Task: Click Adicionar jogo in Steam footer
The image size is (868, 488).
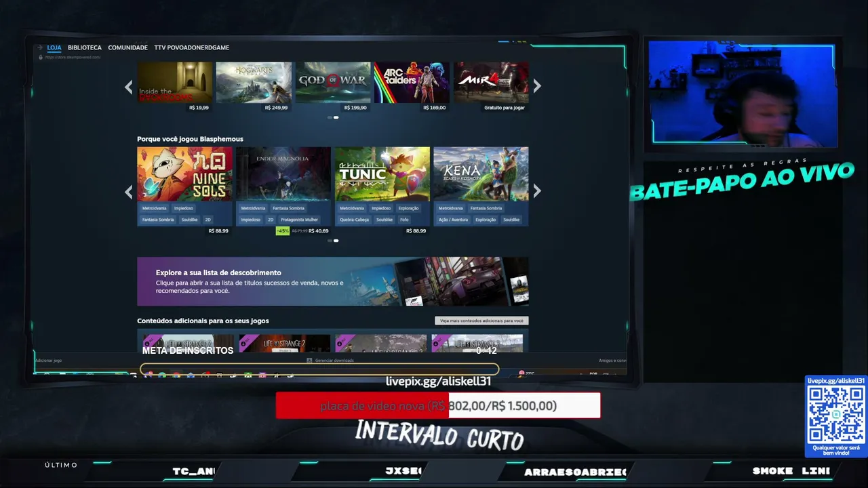Action: [49, 361]
